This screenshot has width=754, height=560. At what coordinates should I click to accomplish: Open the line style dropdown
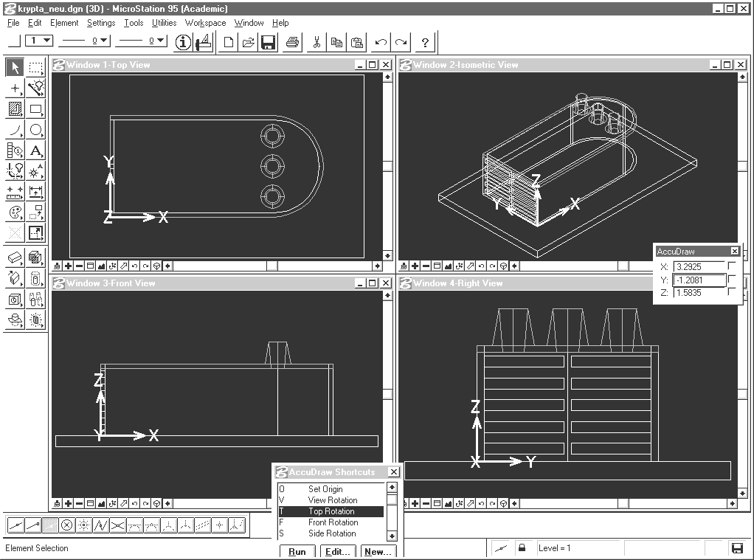click(85, 41)
